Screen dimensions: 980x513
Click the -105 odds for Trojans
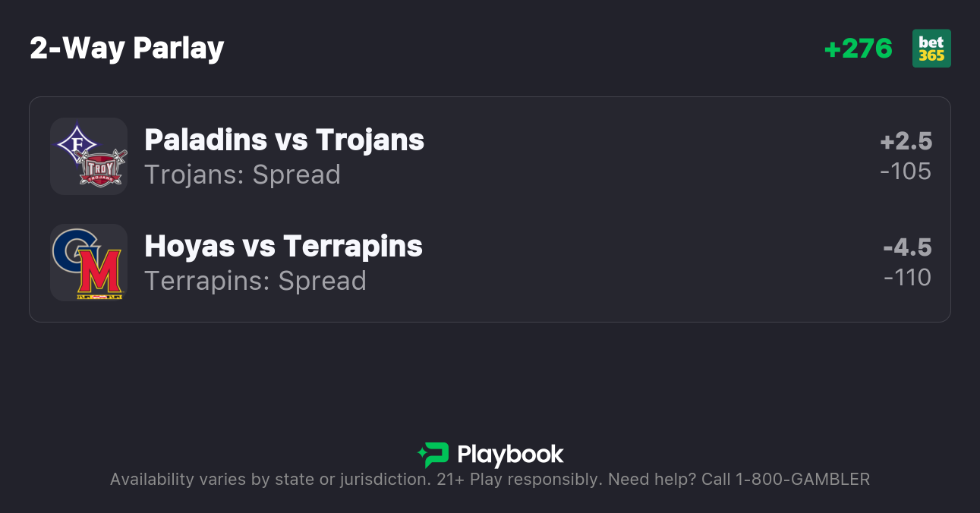906,172
